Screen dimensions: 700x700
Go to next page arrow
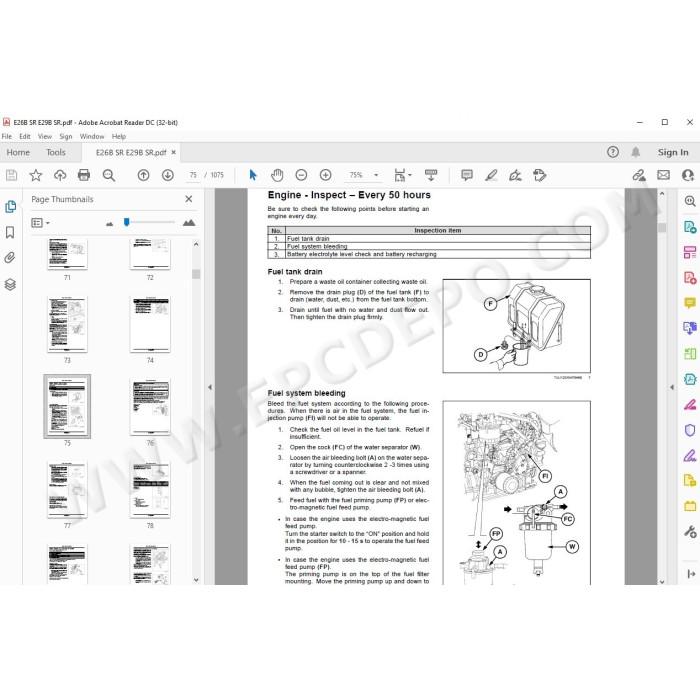pyautogui.click(x=168, y=175)
